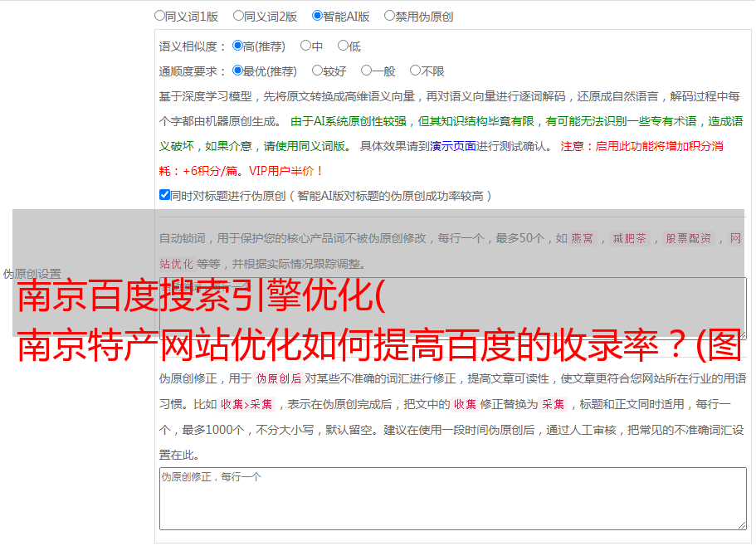756x546 pixels.
Task: Toggle 同时对标题进行伪原创 checkbox
Action: [x=164, y=195]
